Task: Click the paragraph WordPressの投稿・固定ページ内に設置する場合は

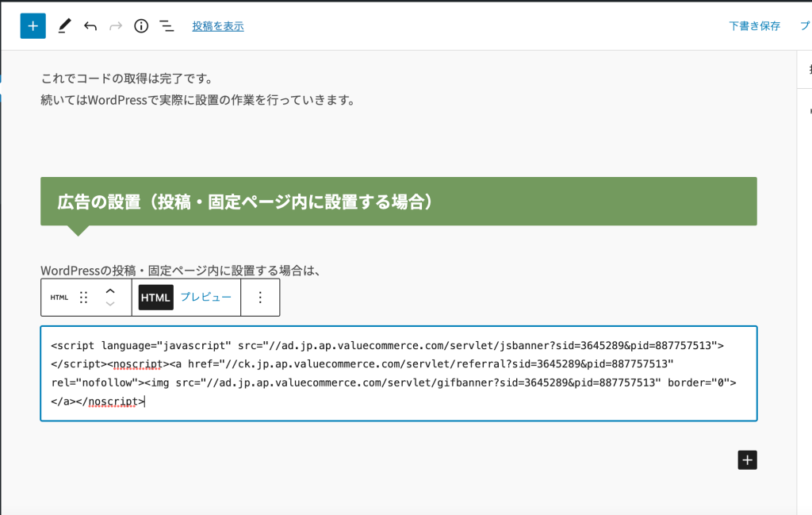Action: click(182, 271)
